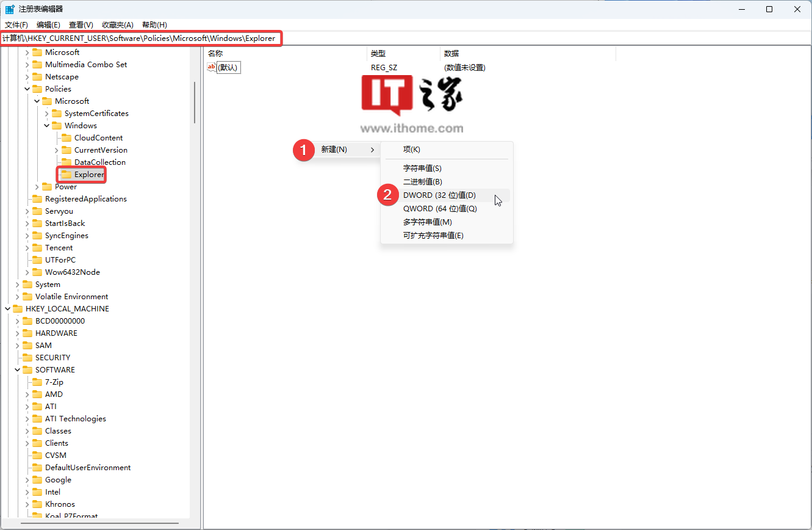Open the 新建(N) context menu item
The width and height of the screenshot is (812, 530).
pos(334,150)
